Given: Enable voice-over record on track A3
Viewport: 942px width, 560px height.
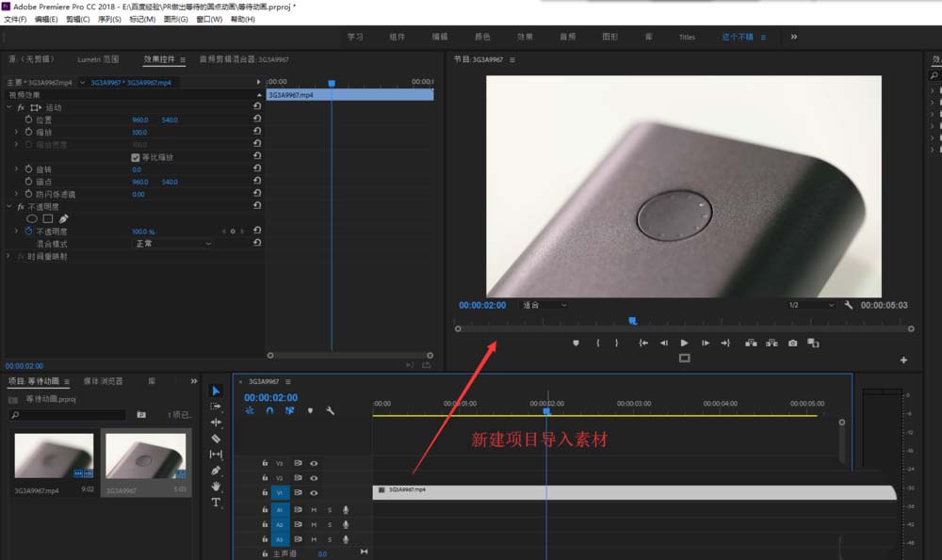Looking at the screenshot, I should pyautogui.click(x=346, y=539).
